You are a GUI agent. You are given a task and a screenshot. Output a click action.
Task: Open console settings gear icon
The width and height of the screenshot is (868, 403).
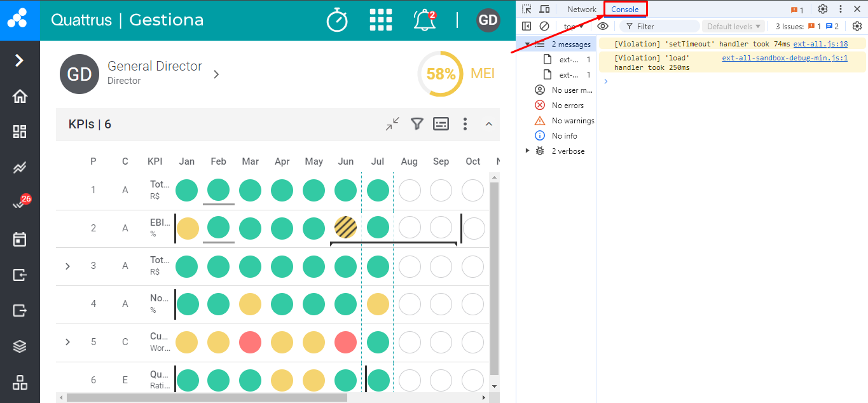(x=857, y=26)
